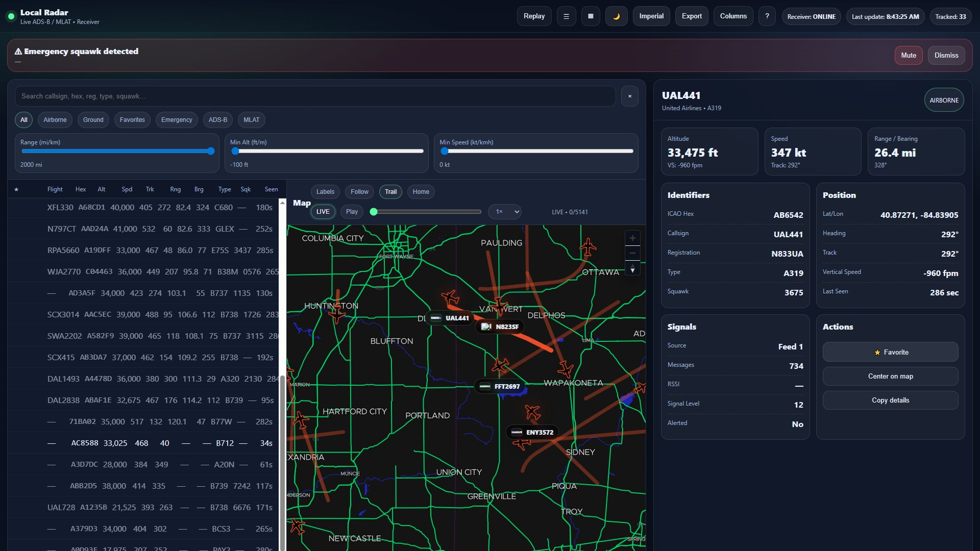Open the 1× playback speed dropdown
980x551 pixels.
point(504,212)
